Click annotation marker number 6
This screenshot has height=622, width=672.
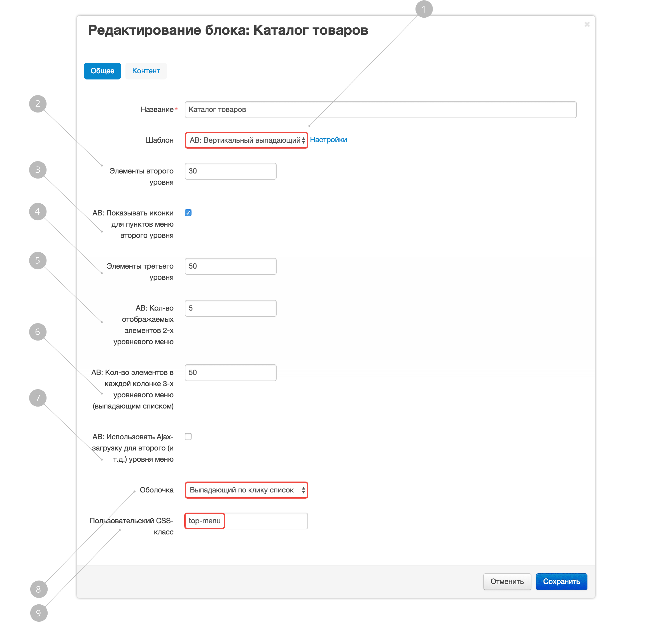coord(38,332)
